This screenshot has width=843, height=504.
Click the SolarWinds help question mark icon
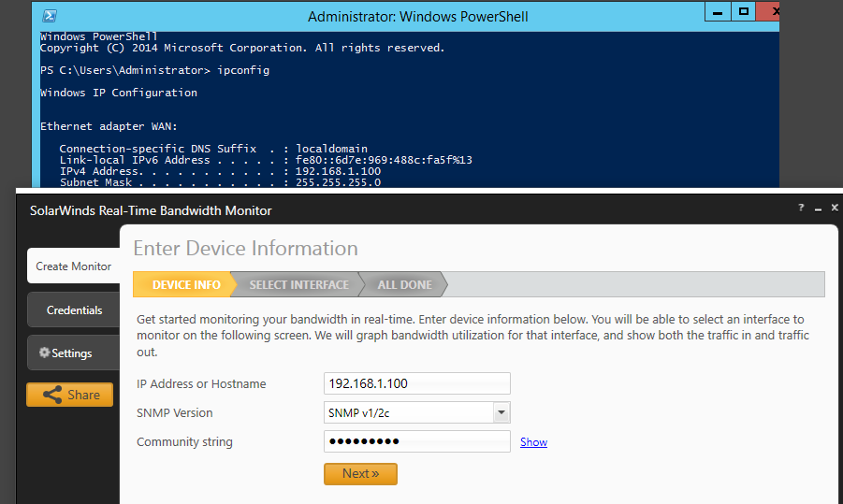pyautogui.click(x=801, y=208)
